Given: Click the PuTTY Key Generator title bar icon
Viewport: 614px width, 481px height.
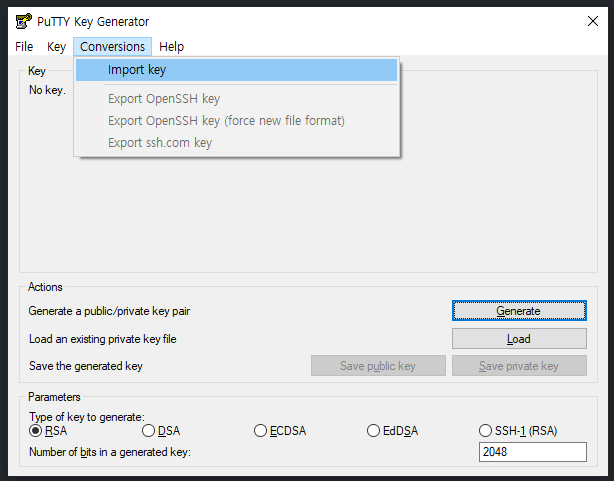Looking at the screenshot, I should 22,22.
